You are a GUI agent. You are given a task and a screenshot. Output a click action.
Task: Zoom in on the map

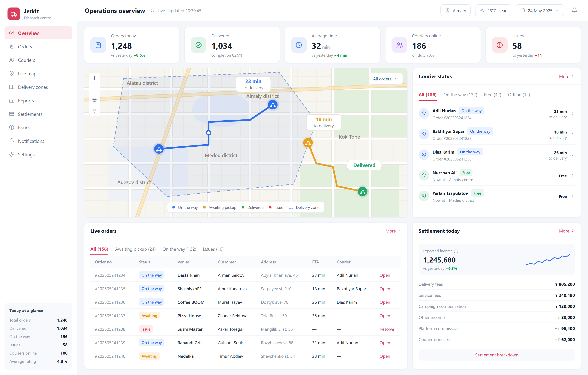pyautogui.click(x=94, y=78)
